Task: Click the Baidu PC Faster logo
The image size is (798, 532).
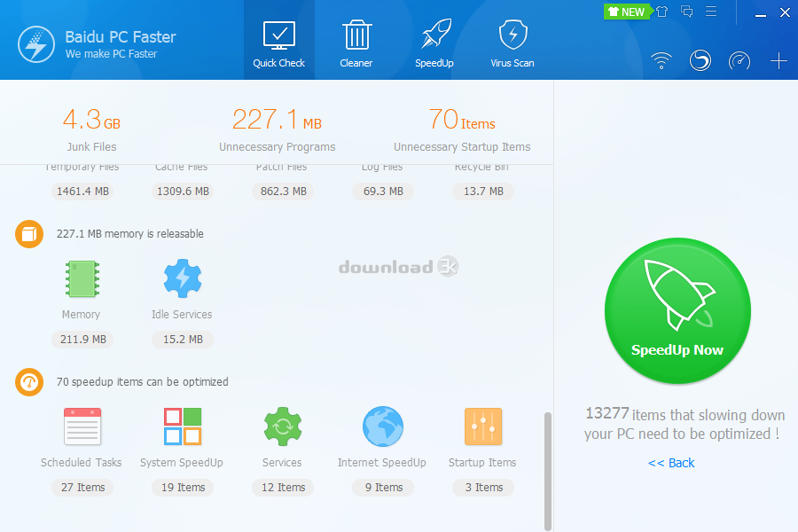Action: click(36, 44)
